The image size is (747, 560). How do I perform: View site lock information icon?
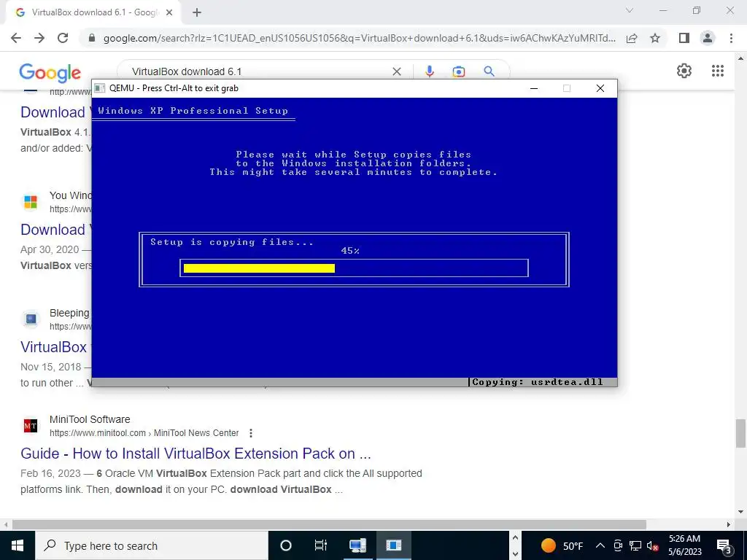pyautogui.click(x=93, y=38)
